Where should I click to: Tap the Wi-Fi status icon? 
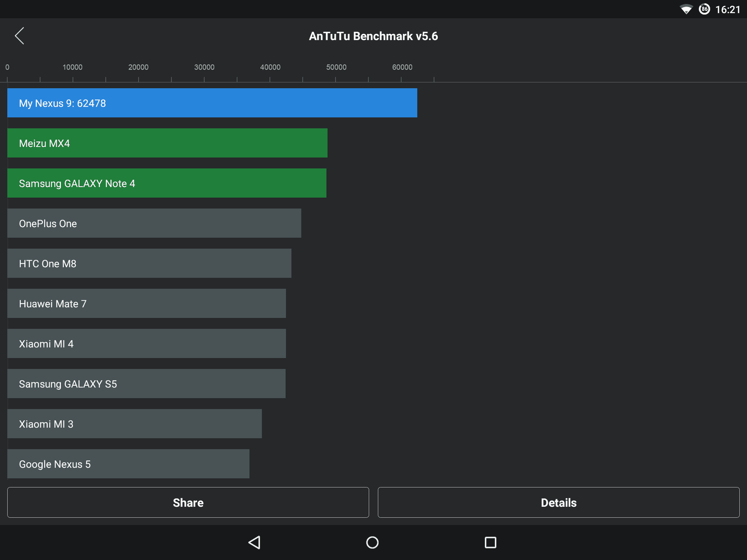point(686,9)
